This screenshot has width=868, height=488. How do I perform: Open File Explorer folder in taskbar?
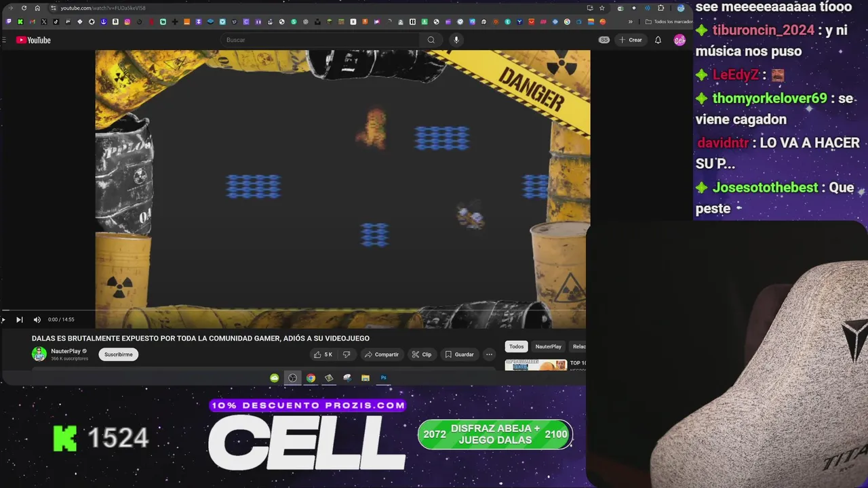point(366,378)
